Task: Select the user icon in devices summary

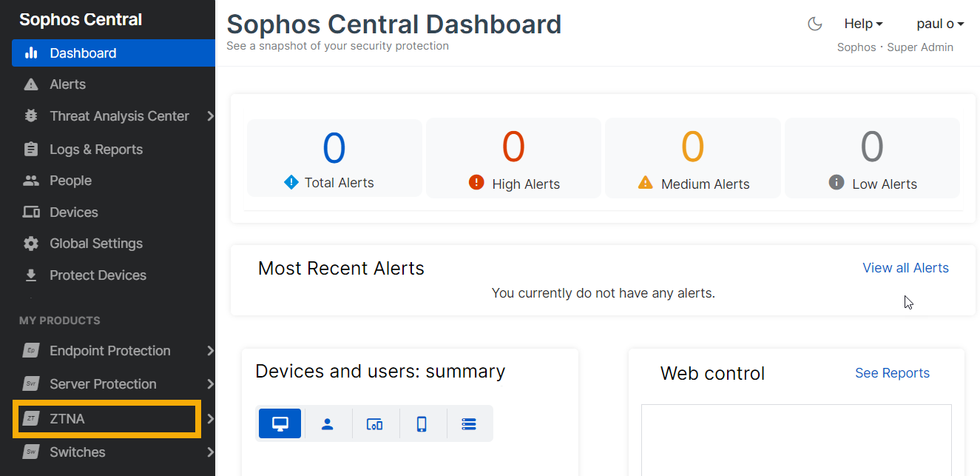Action: coord(327,424)
